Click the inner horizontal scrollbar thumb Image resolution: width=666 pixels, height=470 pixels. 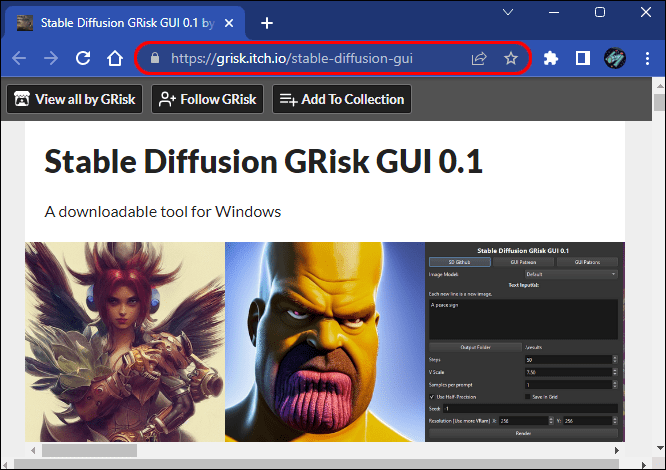click(89, 450)
